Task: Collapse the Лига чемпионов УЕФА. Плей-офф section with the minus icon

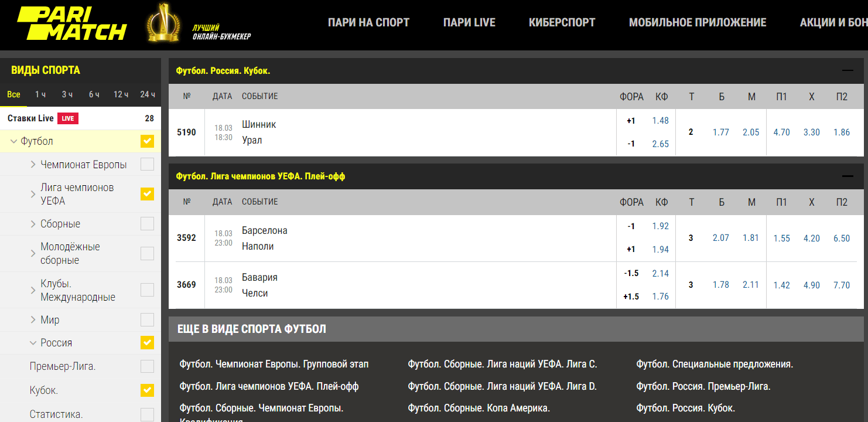Action: 848,176
